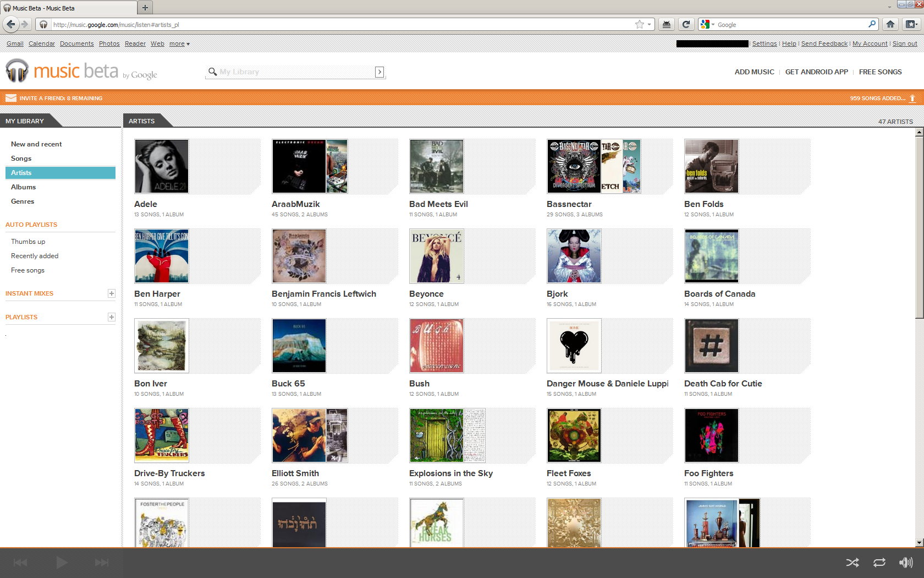This screenshot has width=924, height=578.
Task: Click the Drive-By Truckers artist name
Action: (169, 473)
